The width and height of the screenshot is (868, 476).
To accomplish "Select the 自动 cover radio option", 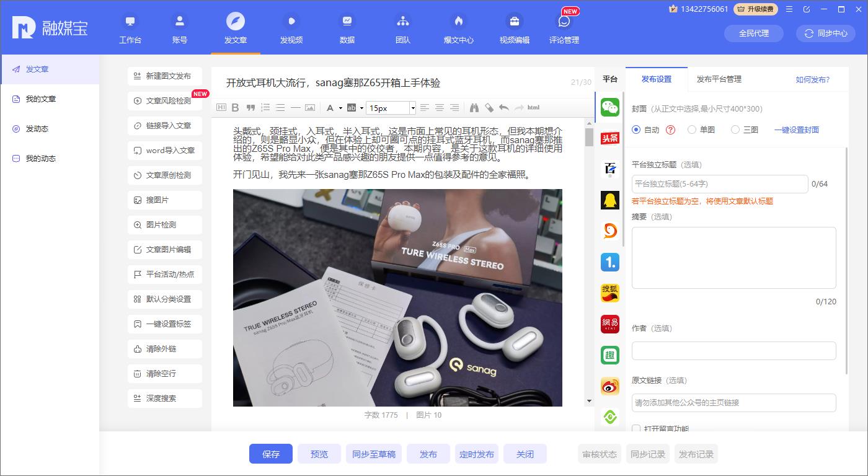I will [x=636, y=130].
